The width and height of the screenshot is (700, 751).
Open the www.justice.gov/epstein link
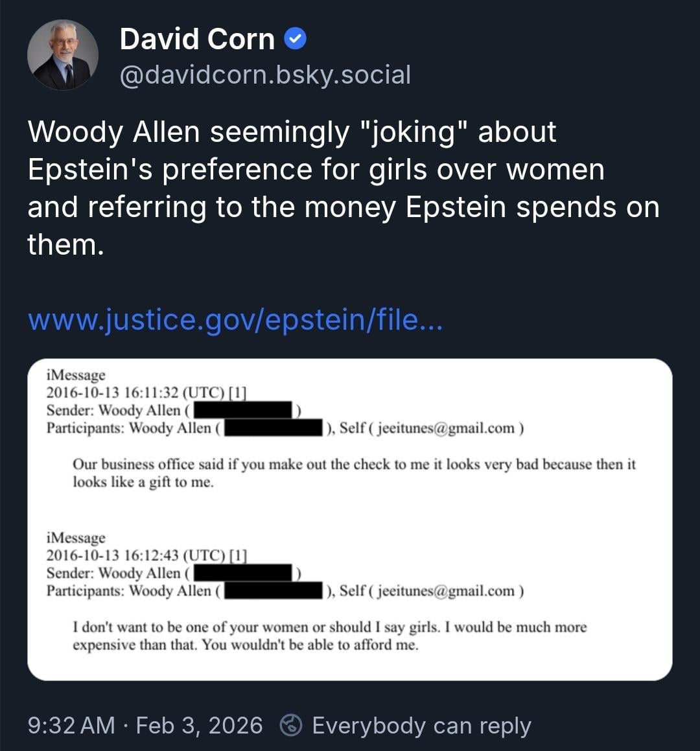[235, 319]
